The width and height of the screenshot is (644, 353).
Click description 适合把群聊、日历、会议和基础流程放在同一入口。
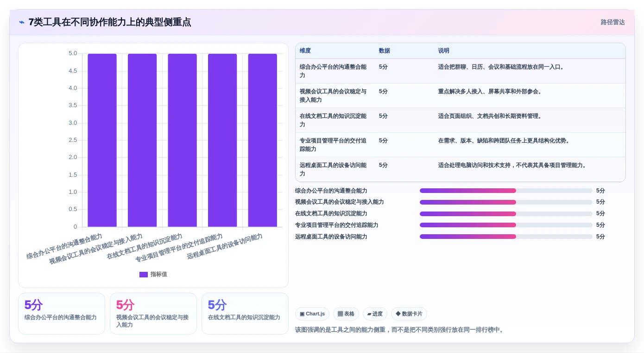click(x=502, y=67)
